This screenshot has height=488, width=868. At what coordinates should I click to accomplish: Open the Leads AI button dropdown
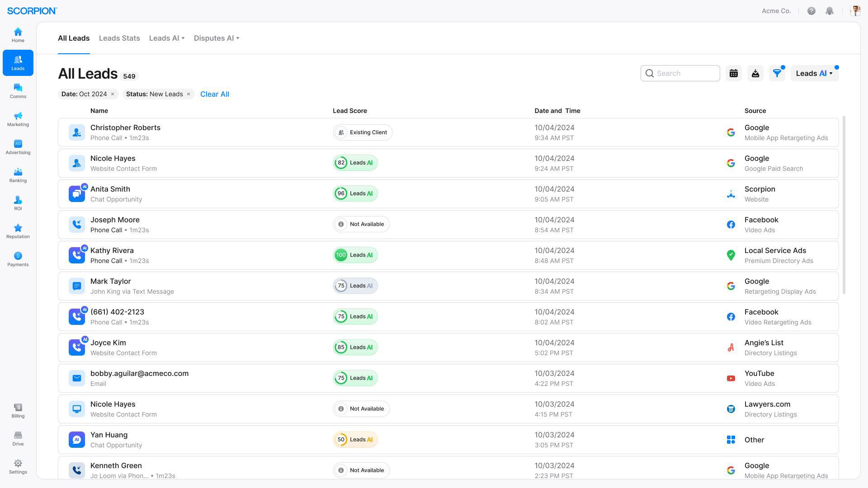tap(814, 73)
